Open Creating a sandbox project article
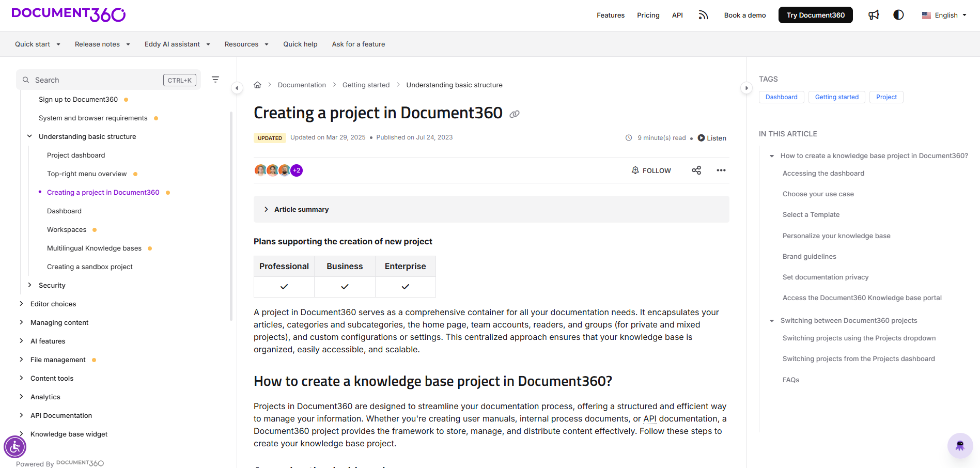Screen dimensions: 980x468 (90, 267)
